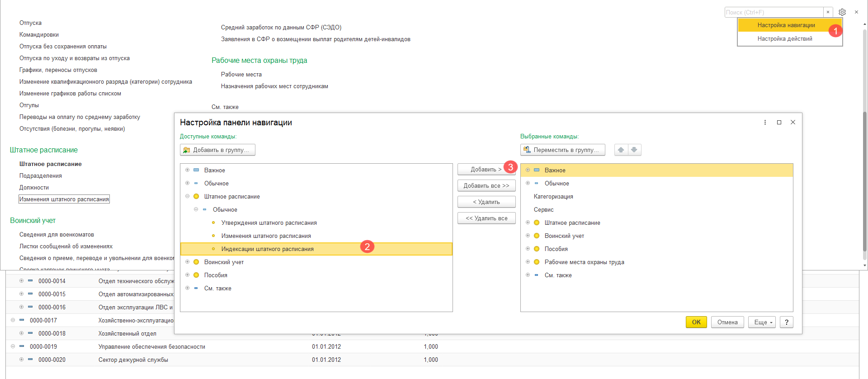Open the bold 'Штатное расписание' link in the menu
Viewport: 868px width, 379px height.
pyautogui.click(x=51, y=164)
